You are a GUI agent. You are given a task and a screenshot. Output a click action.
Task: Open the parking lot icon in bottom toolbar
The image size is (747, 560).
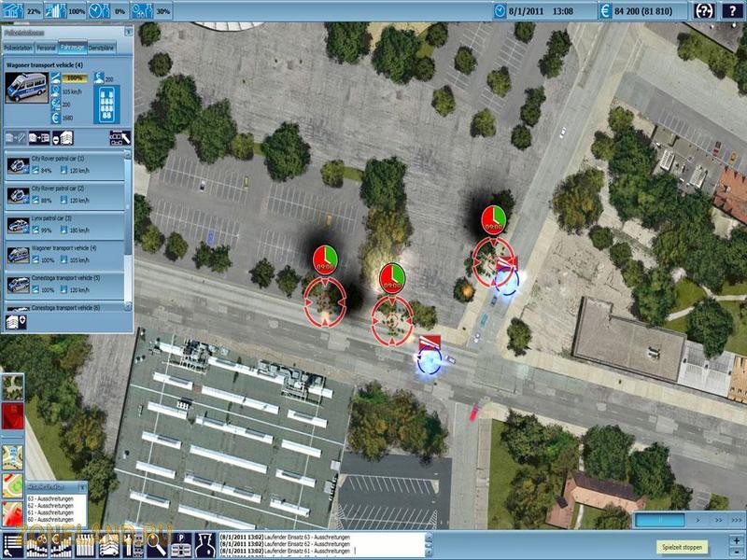click(181, 544)
